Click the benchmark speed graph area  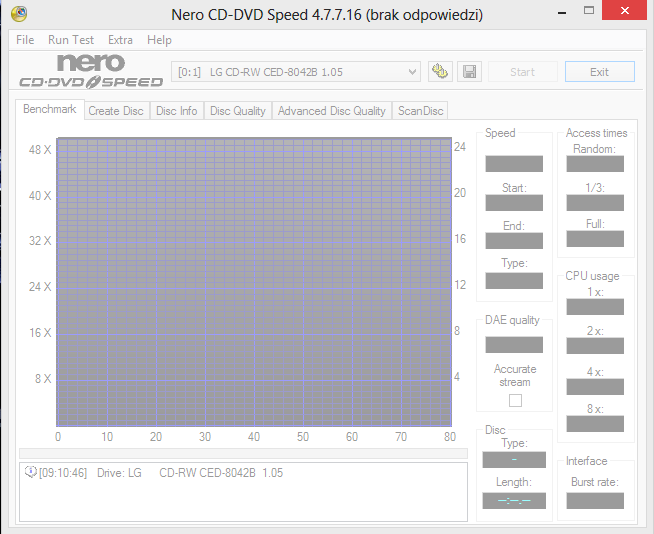point(254,282)
